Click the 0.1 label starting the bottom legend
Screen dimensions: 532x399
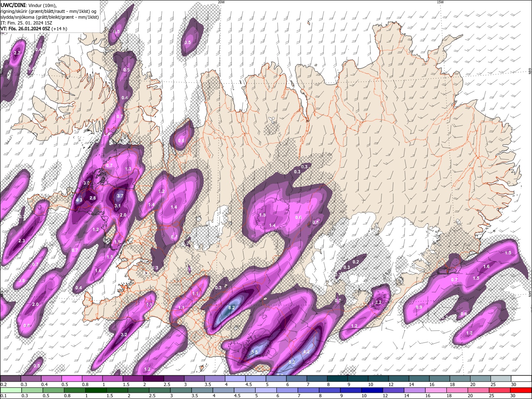tap(3, 396)
